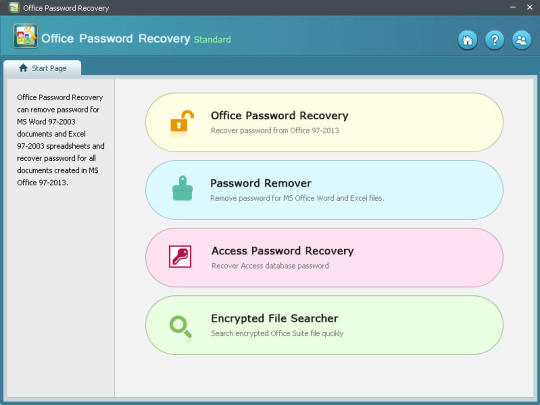540x405 pixels.
Task: Open Office Password Recovery option
Action: (324, 122)
